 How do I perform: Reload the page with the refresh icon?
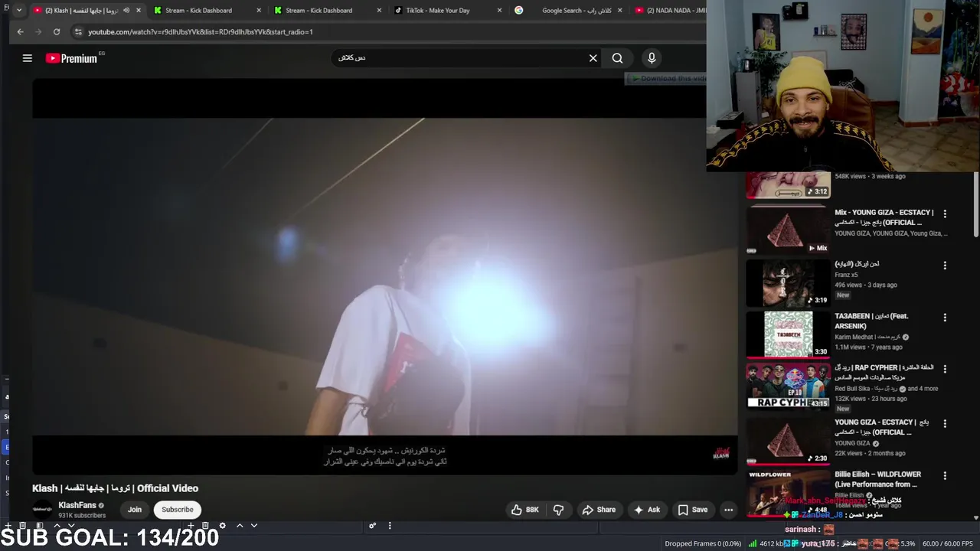pos(57,32)
